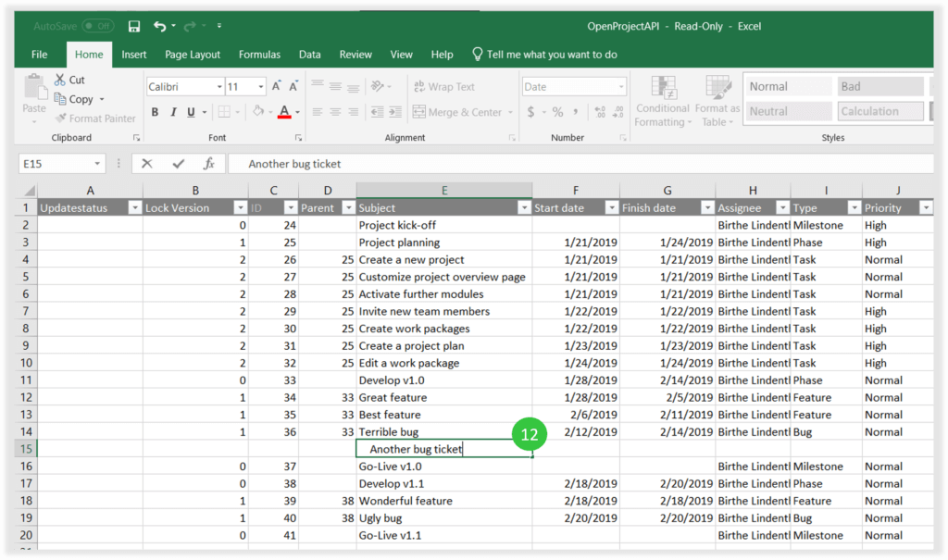Viewport: 948px width, 560px height.
Task: Click the red font color button
Action: point(284,112)
